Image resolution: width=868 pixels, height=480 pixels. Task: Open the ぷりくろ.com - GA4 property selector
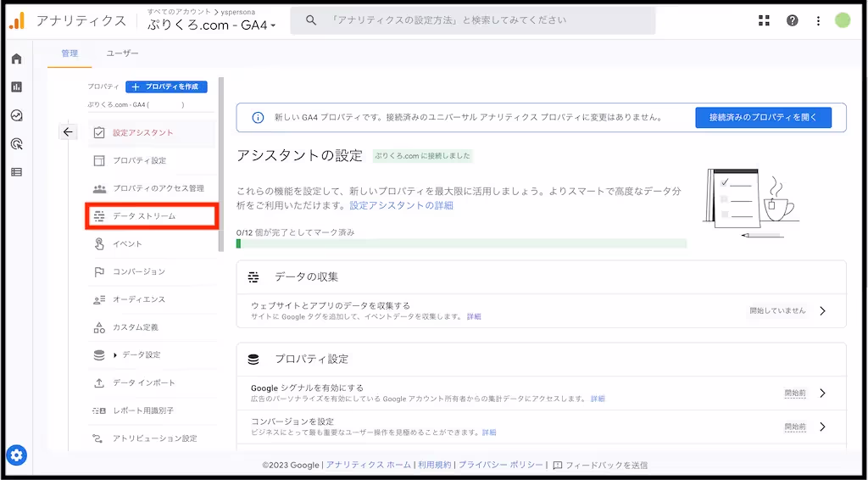(211, 25)
